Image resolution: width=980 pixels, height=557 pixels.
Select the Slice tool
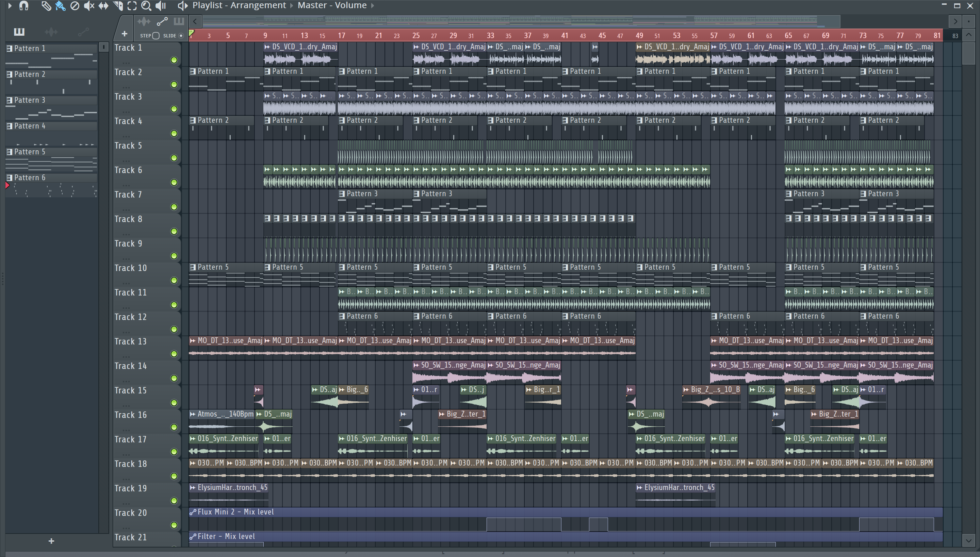[x=118, y=6]
